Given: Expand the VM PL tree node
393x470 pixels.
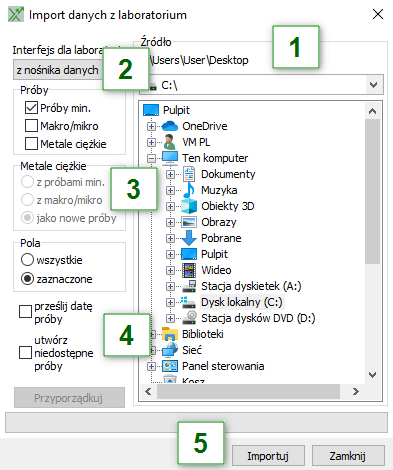Looking at the screenshot, I should coord(151,142).
